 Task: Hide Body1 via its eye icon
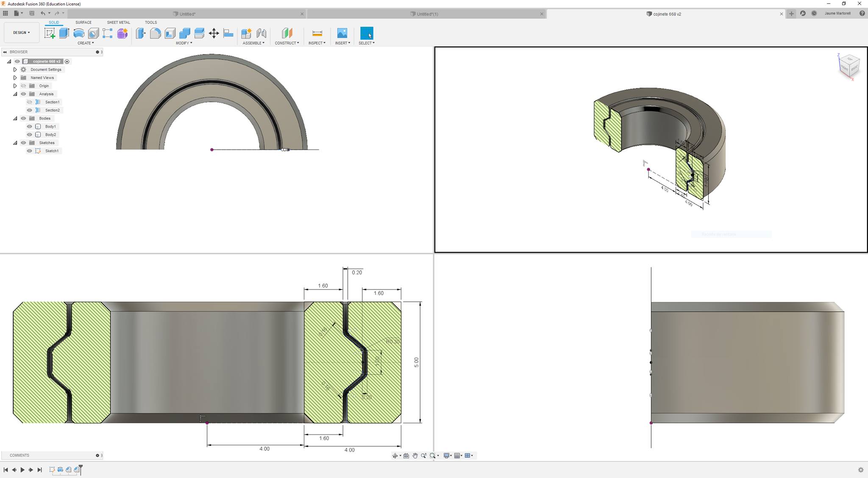[30, 126]
